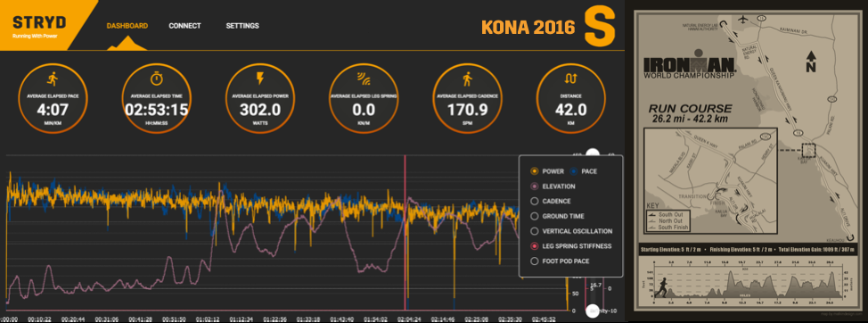
Task: Click the 170.9 cadence value
Action: point(467,110)
